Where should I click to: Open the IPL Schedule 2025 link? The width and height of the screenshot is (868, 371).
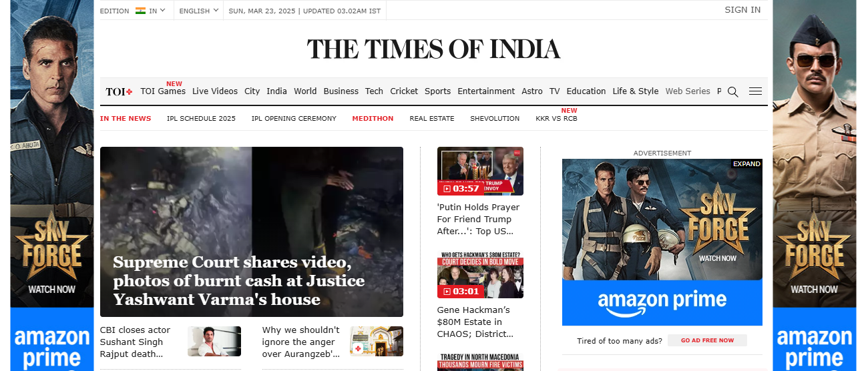[201, 119]
